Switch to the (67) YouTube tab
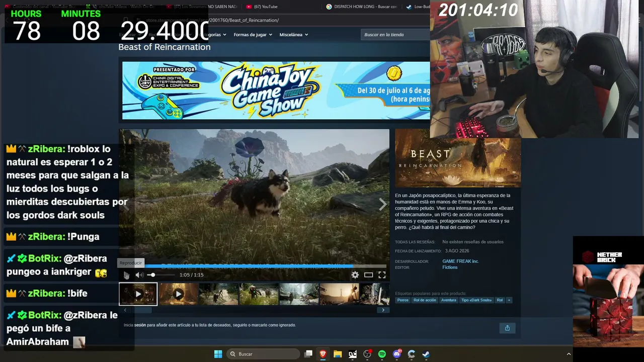Screen dimensions: 644x362 pos(266,7)
